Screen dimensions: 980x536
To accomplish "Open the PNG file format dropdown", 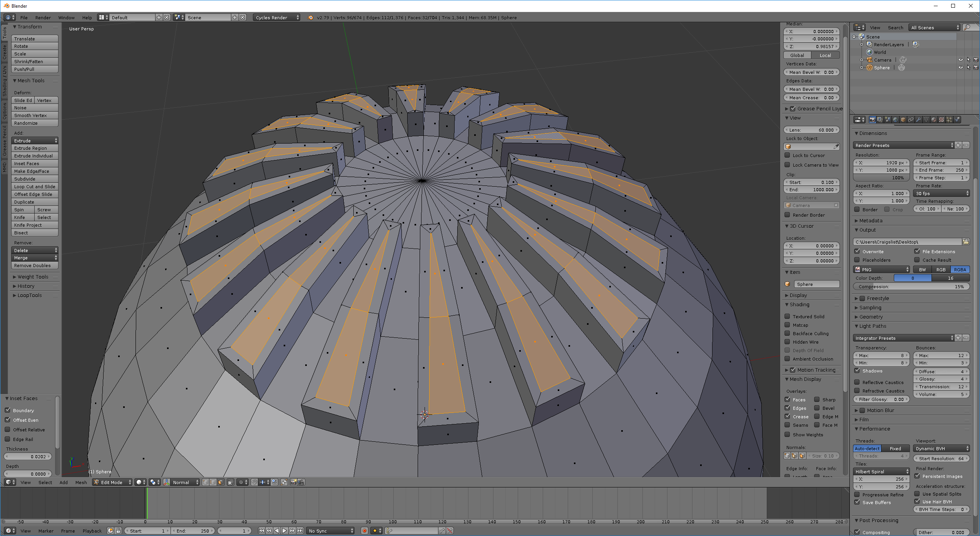I will coord(881,269).
